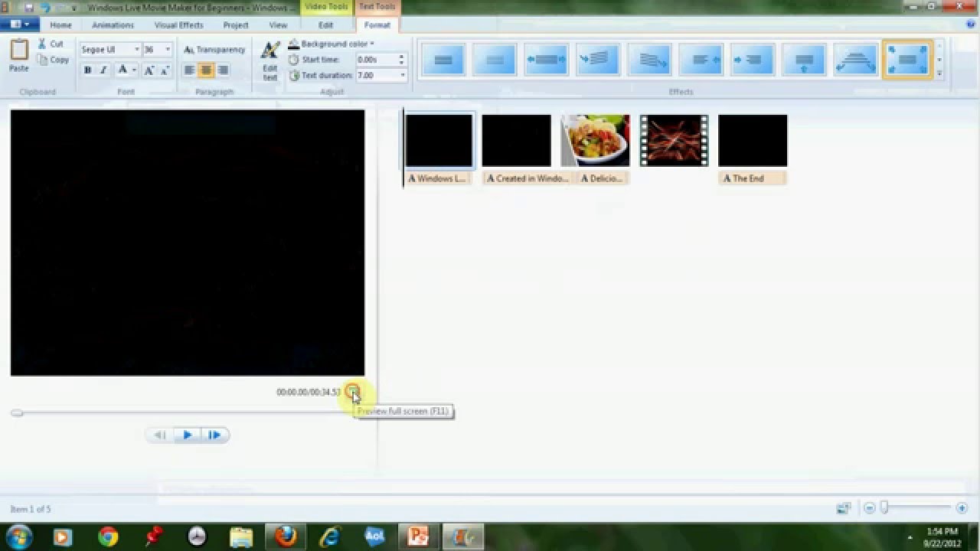Apply text effect with arrow at right side

point(701,60)
